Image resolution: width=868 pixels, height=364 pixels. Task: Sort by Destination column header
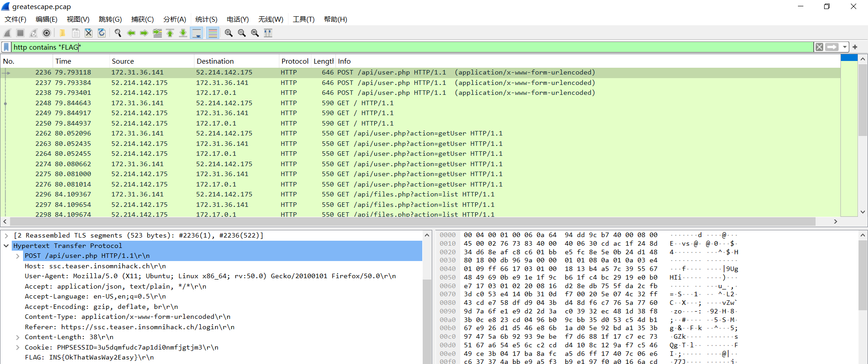click(x=236, y=61)
